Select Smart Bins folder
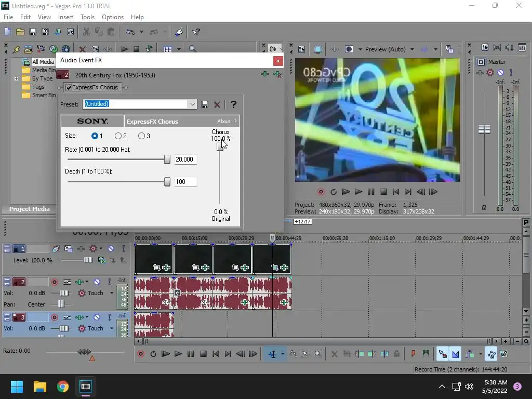Image resolution: width=532 pixels, height=399 pixels. click(44, 96)
